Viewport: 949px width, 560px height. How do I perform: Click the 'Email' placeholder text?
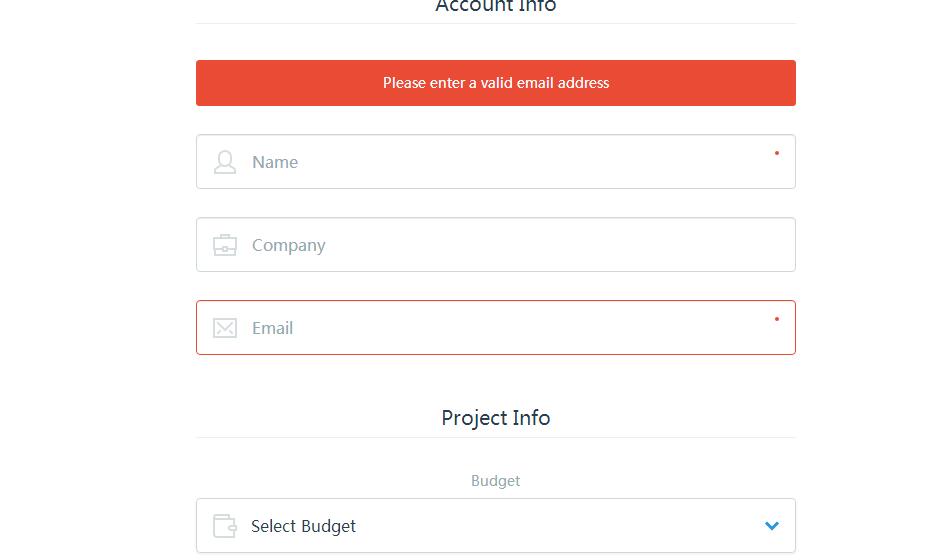tap(273, 328)
